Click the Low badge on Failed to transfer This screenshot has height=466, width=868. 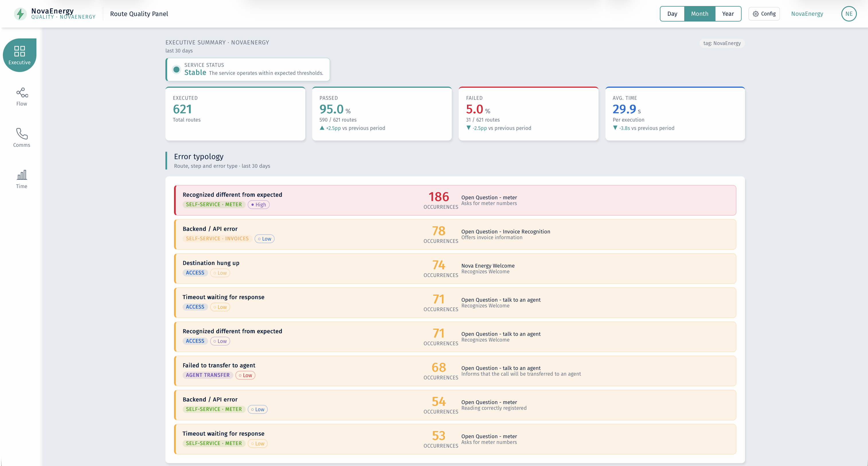(245, 375)
